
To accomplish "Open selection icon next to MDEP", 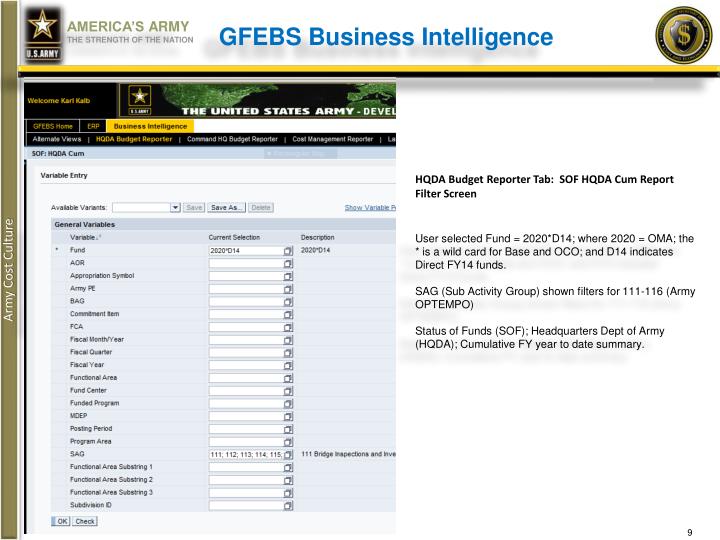I will pyautogui.click(x=288, y=416).
